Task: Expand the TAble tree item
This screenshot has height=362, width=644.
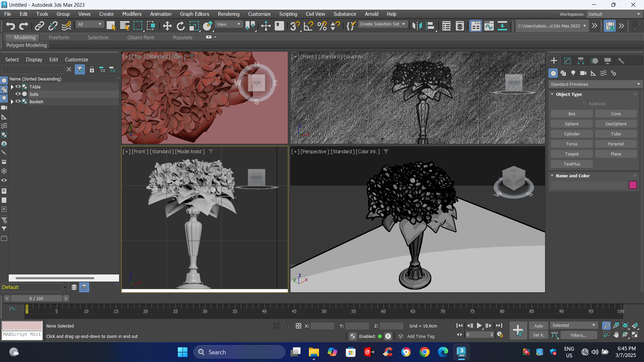Action: (12, 87)
